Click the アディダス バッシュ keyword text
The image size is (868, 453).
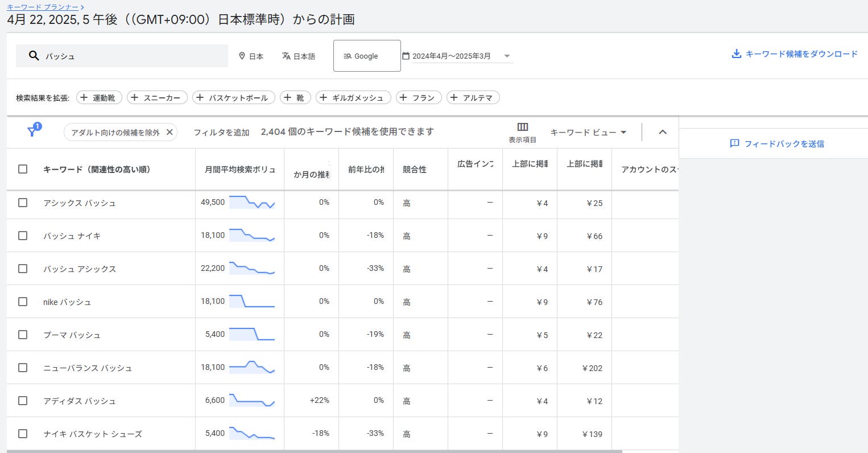pyautogui.click(x=80, y=401)
